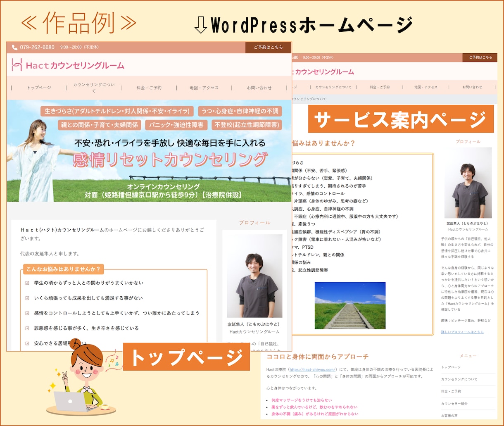Click checkmark beside いくら頑張っても成果を出しても
The image size is (504, 426).
[x=27, y=298]
